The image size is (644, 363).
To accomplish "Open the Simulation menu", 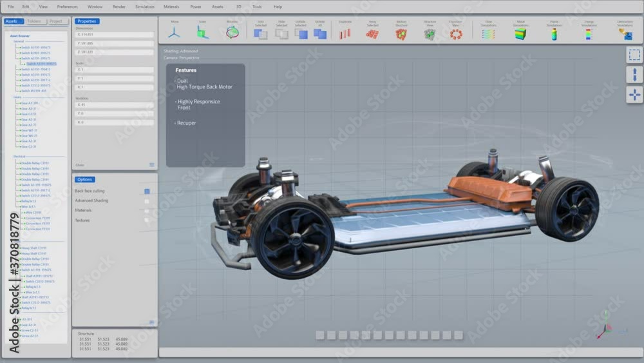I will pyautogui.click(x=145, y=6).
